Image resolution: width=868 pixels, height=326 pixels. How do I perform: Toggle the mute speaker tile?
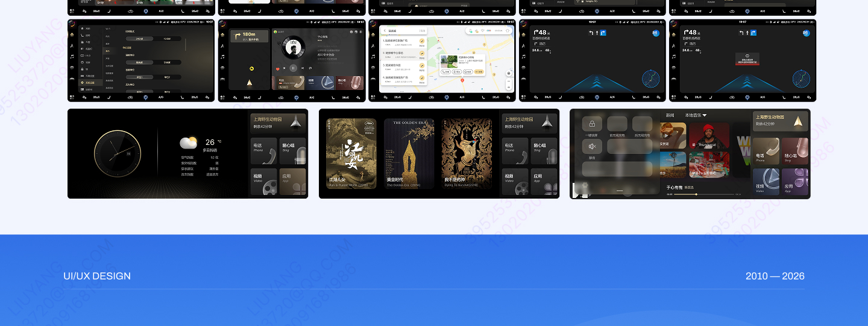pos(592,147)
